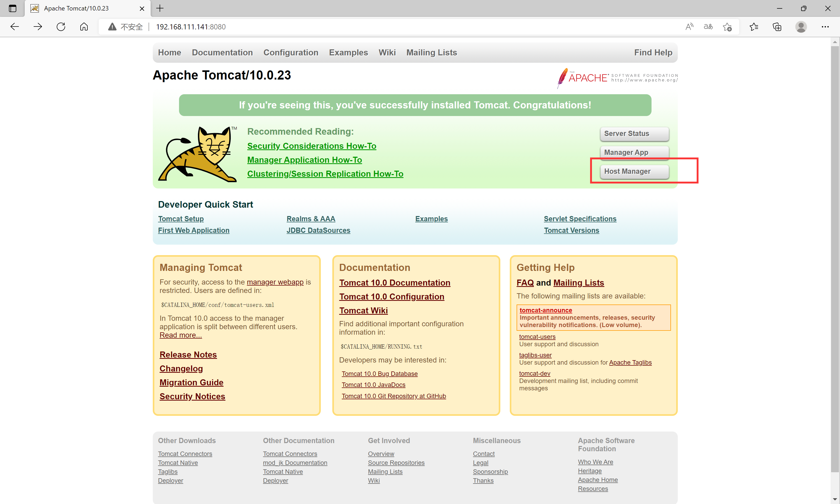This screenshot has width=840, height=504.
Task: Open Migration Guide link
Action: 192,383
